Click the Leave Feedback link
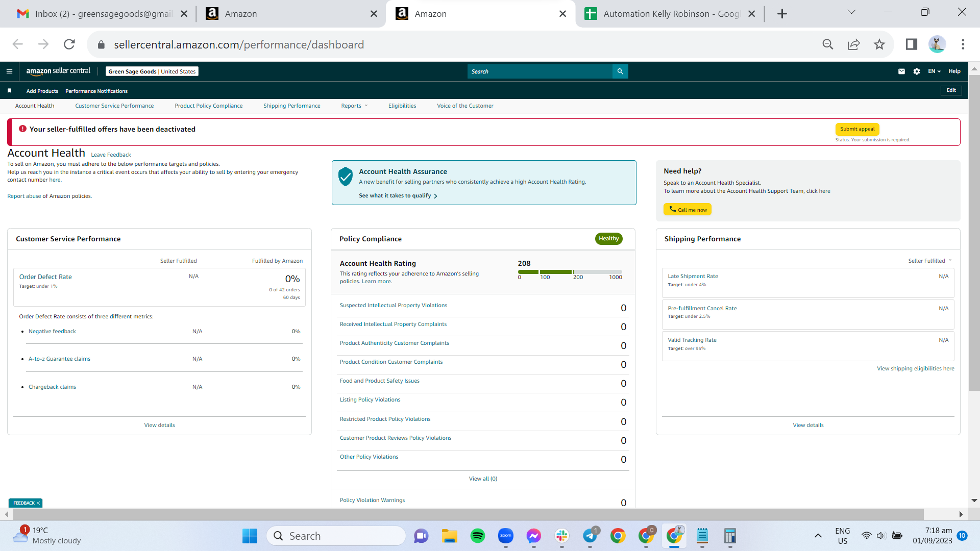Viewport: 980px width, 551px height. 111,155
